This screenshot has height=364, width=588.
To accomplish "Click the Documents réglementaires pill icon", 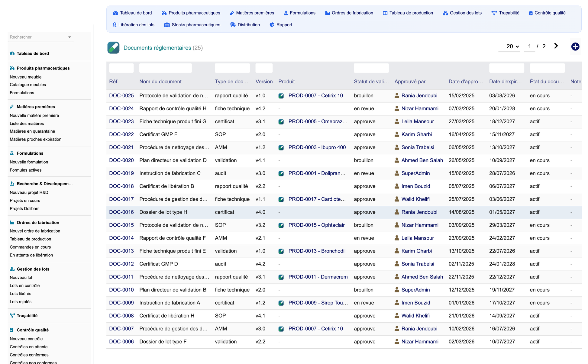I will (x=113, y=48).
